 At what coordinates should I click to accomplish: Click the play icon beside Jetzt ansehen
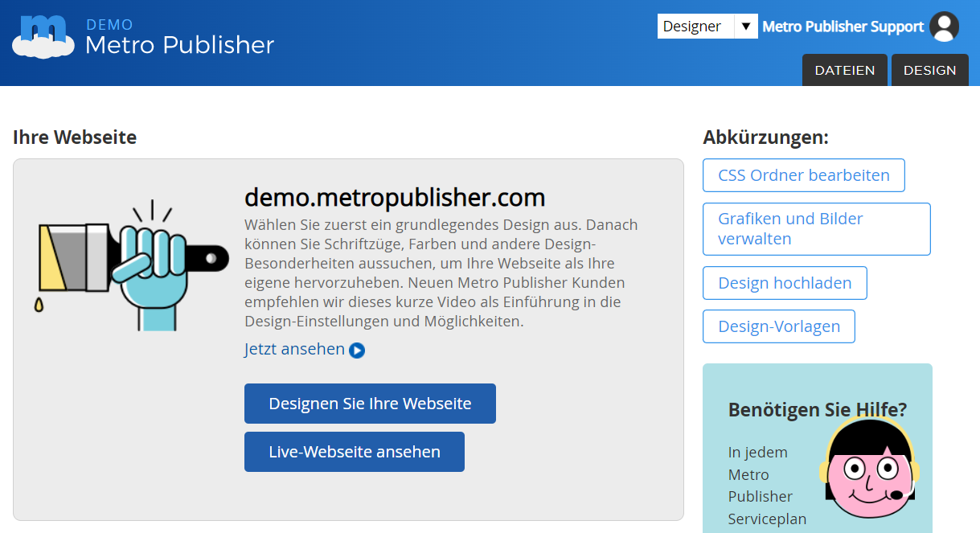point(357,351)
